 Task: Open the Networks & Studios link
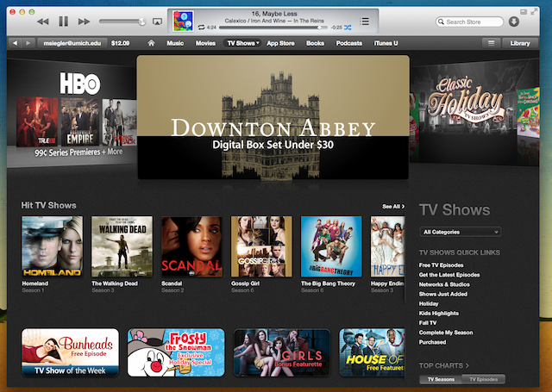(444, 284)
